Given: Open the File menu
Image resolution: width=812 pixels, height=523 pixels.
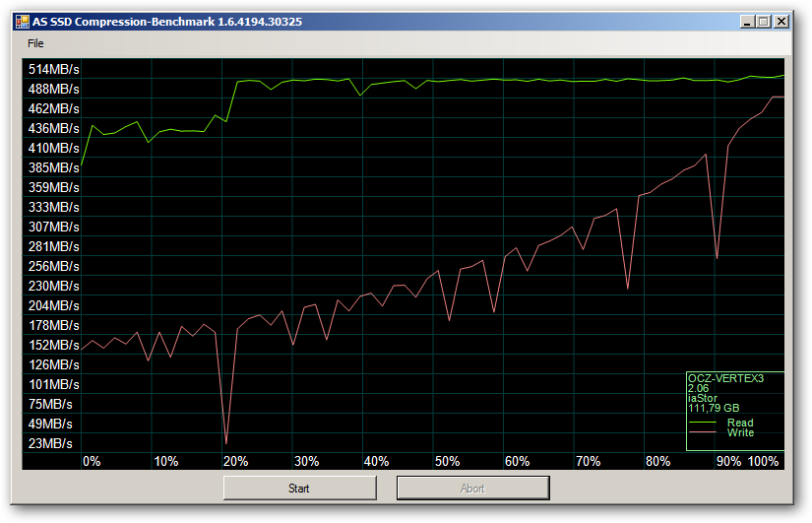Looking at the screenshot, I should click(x=35, y=43).
